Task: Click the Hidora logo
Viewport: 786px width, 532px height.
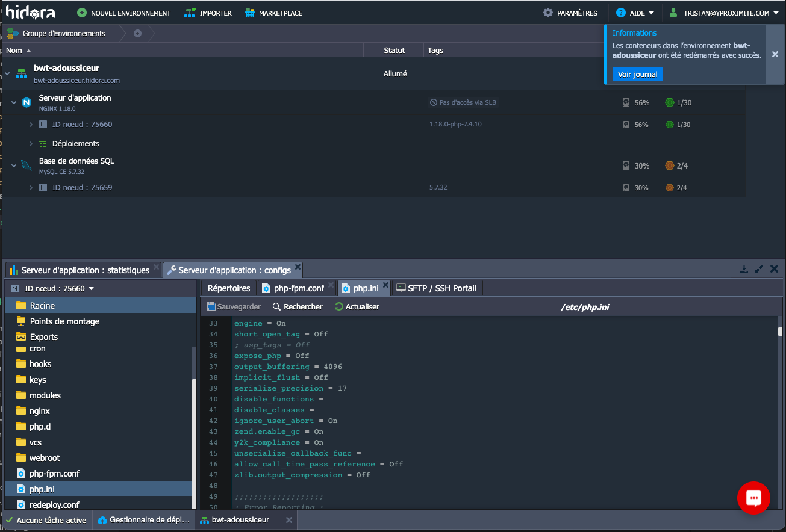Action: (x=30, y=12)
